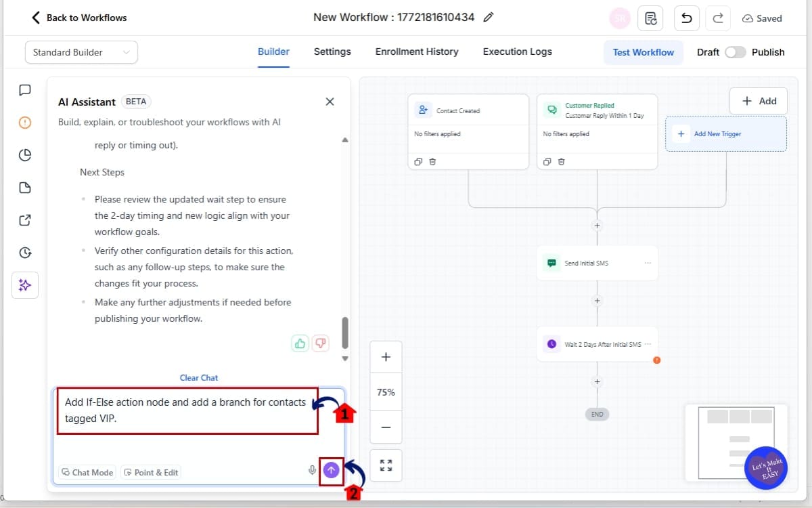Delete the Contact Created trigger
Viewport: 812px width, 508px height.
tap(432, 161)
